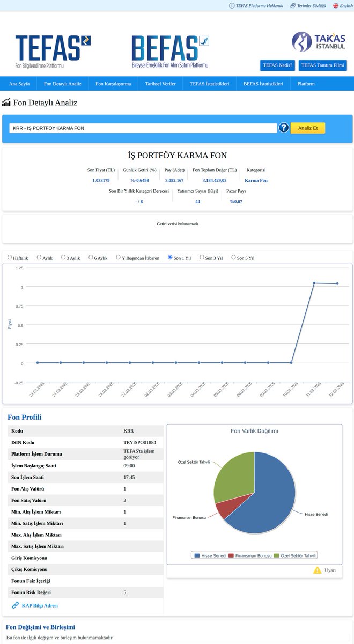Open the Fon Detaylı Analiz menu item
This screenshot has height=644, width=354.
63,84
